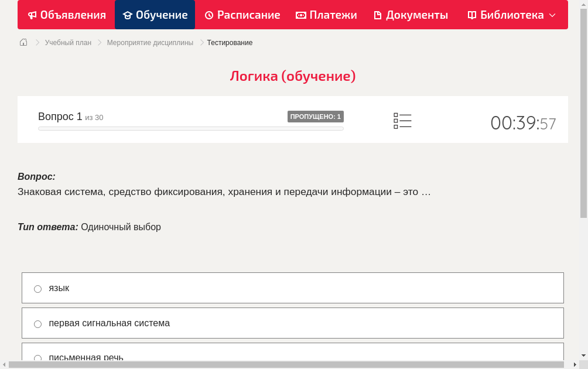Click the megaphone icon next to Объявления
This screenshot has height=369, width=588.
[x=32, y=15]
